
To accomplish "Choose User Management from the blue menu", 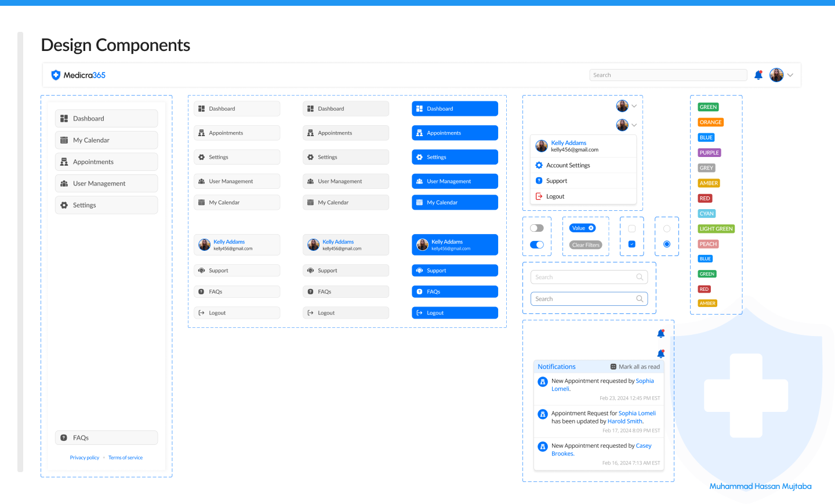I will [x=455, y=181].
